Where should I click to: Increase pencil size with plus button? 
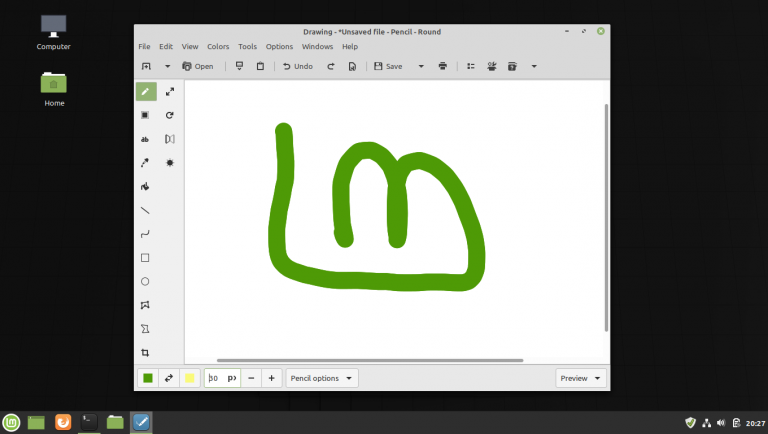271,378
